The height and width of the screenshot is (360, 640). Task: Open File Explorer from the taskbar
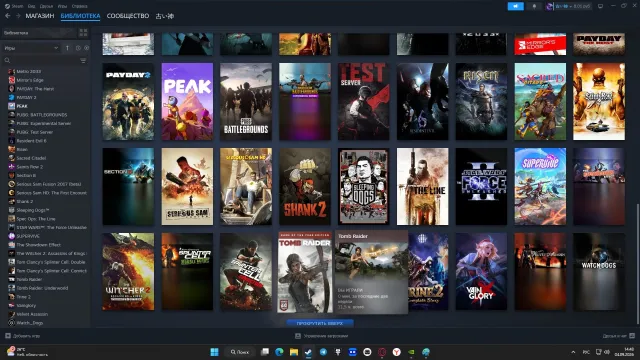pos(294,352)
